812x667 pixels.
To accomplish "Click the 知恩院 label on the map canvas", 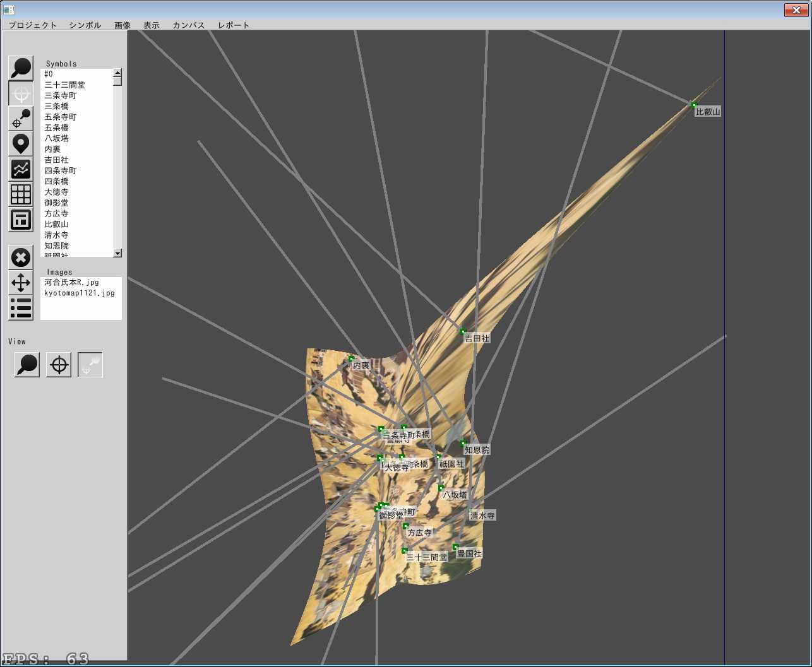I will [477, 450].
